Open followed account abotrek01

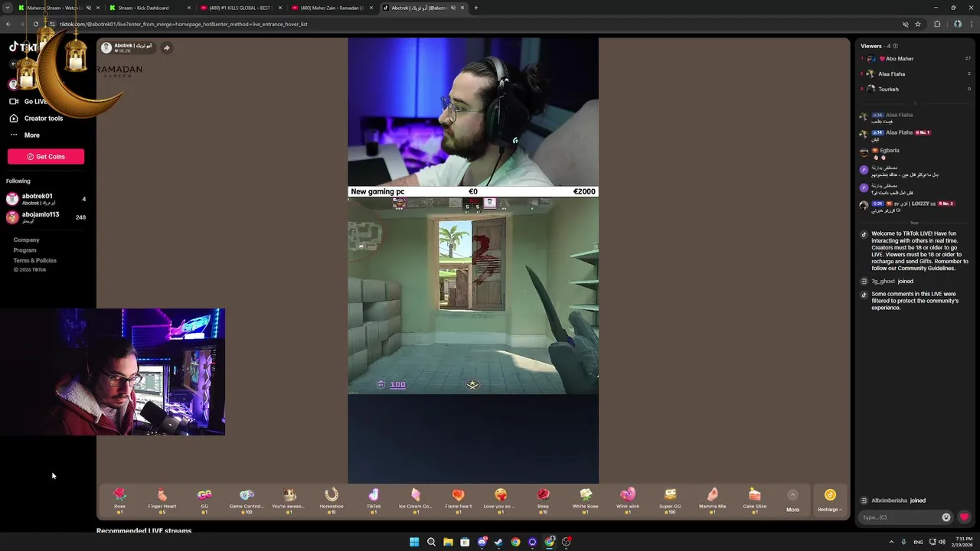coord(46,199)
